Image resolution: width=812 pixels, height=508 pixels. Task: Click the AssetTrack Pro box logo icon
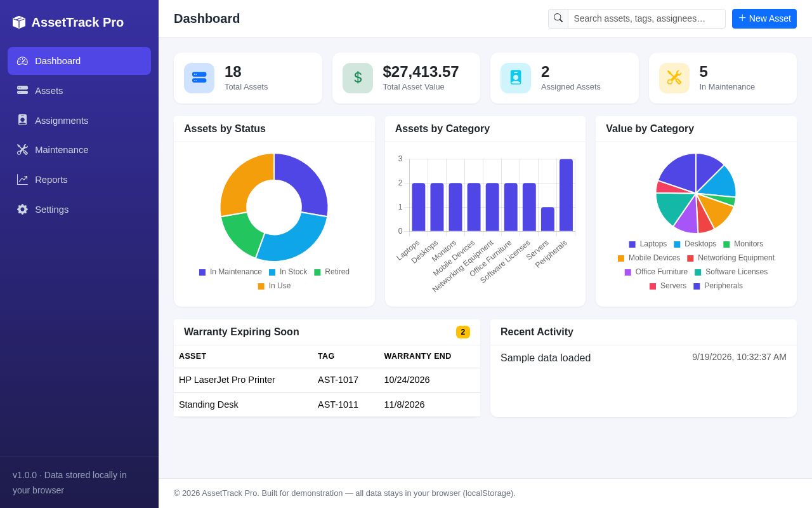19,22
